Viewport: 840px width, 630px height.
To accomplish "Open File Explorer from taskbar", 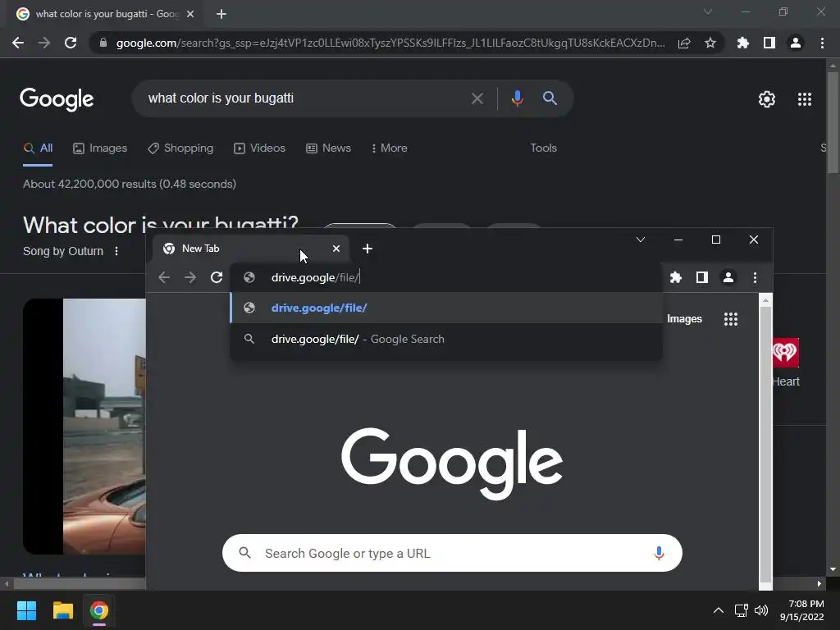I will pos(62,610).
